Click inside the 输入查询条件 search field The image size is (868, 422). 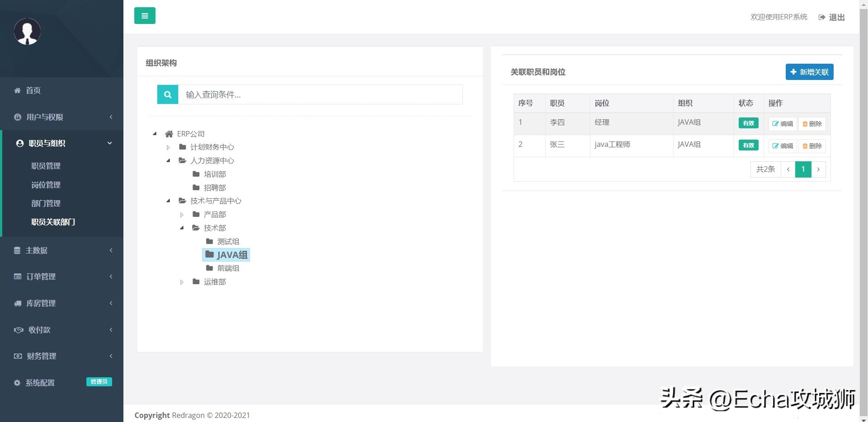pyautogui.click(x=321, y=94)
